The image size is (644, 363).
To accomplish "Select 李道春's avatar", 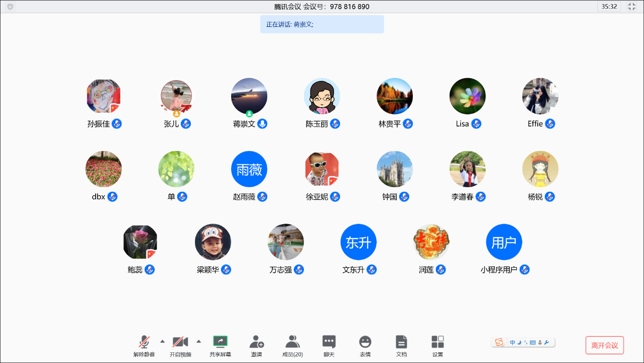I will point(468,169).
